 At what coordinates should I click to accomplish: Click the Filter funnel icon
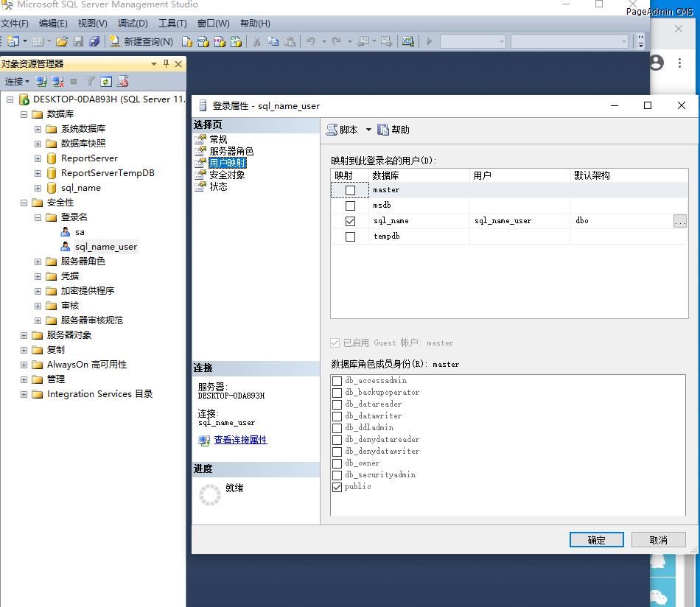coord(90,81)
